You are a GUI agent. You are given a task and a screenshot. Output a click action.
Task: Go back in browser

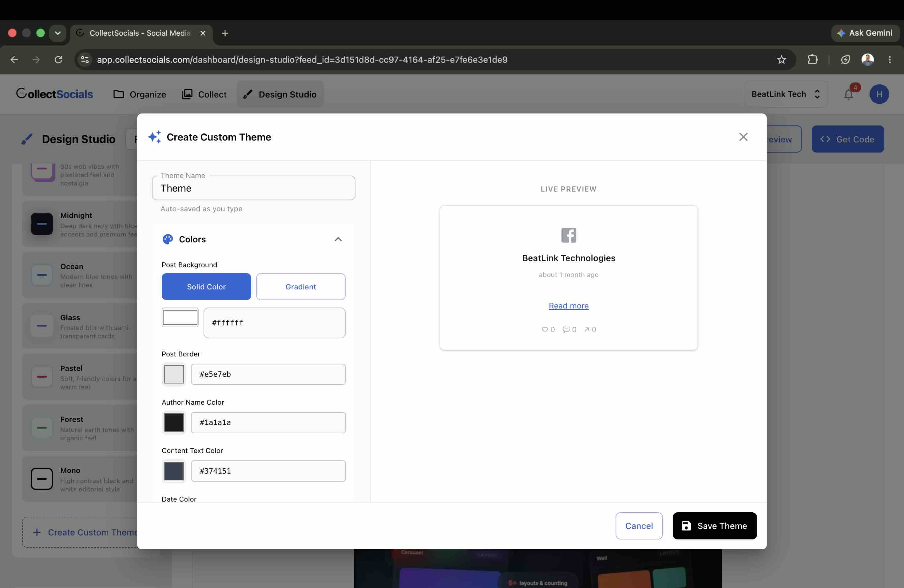pos(14,60)
